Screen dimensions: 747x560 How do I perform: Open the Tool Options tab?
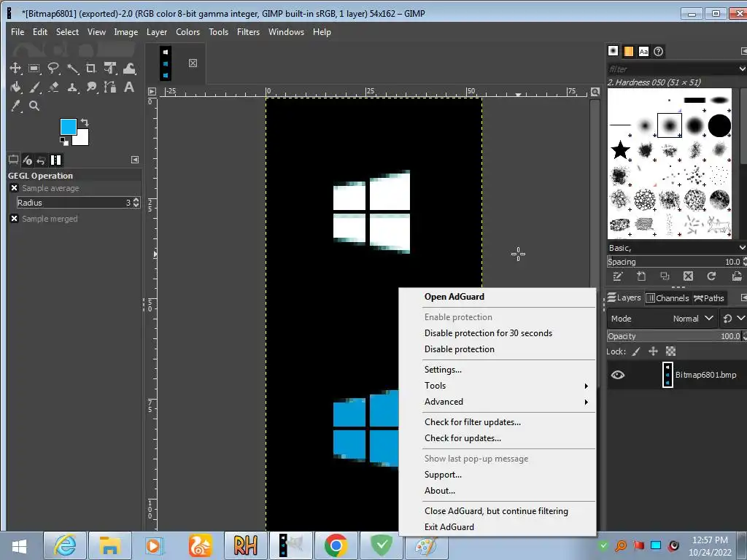pos(13,160)
